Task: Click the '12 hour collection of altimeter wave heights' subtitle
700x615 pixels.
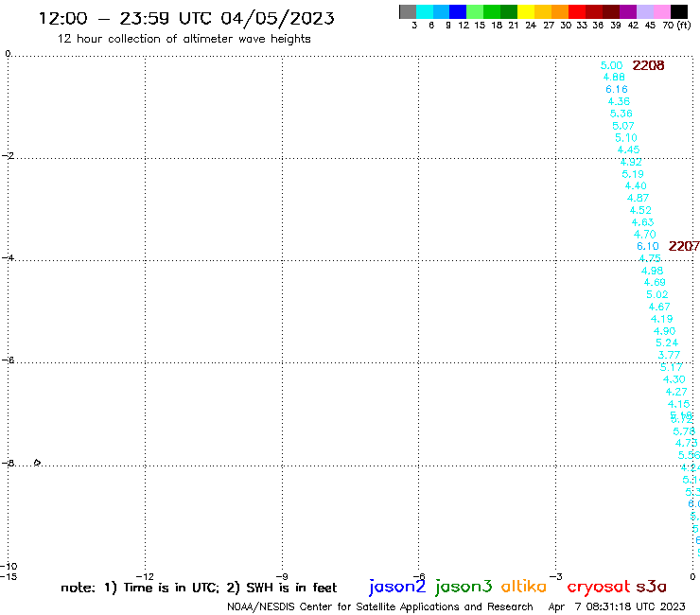Action: (x=184, y=39)
